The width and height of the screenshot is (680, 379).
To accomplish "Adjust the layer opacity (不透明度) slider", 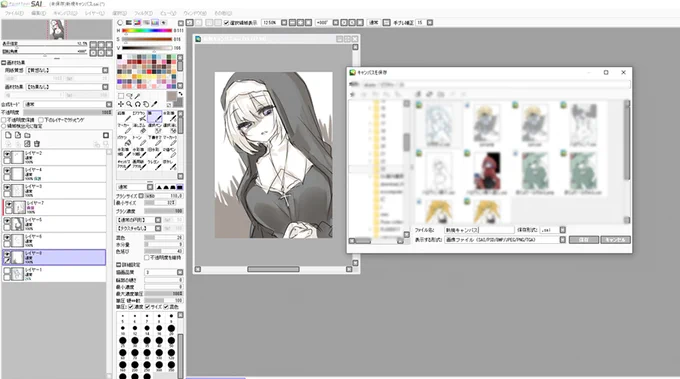I will [67, 112].
